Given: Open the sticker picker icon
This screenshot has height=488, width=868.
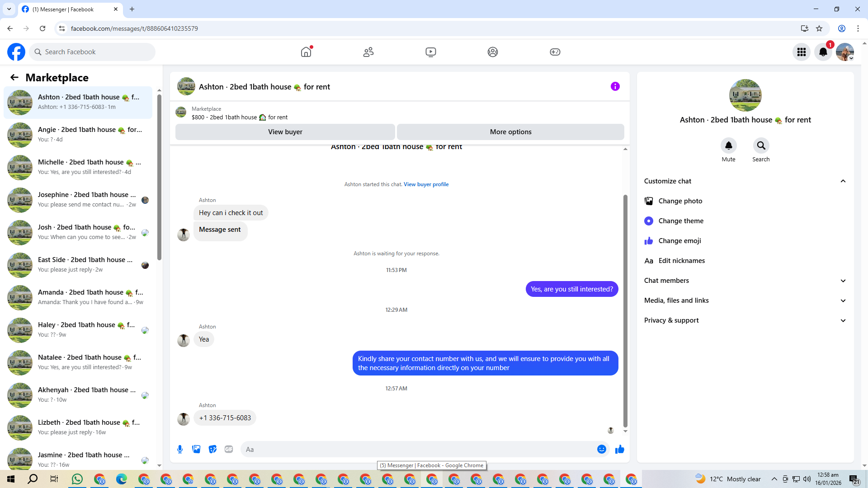Looking at the screenshot, I should (x=212, y=449).
